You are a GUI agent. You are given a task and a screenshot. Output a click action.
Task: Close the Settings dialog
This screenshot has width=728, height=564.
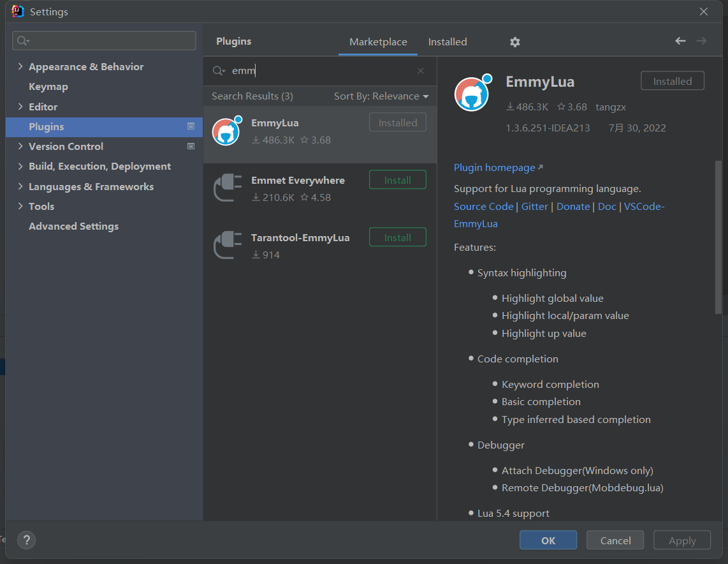pyautogui.click(x=704, y=11)
